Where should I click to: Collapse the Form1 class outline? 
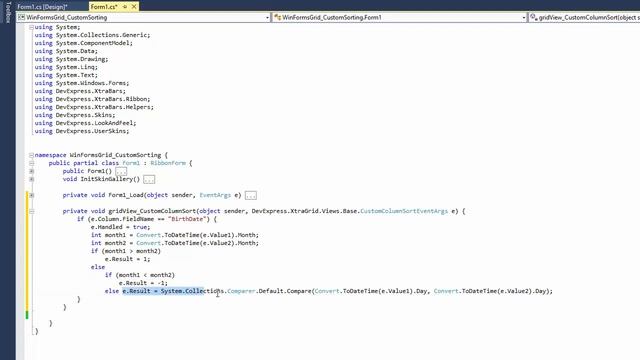click(31, 163)
